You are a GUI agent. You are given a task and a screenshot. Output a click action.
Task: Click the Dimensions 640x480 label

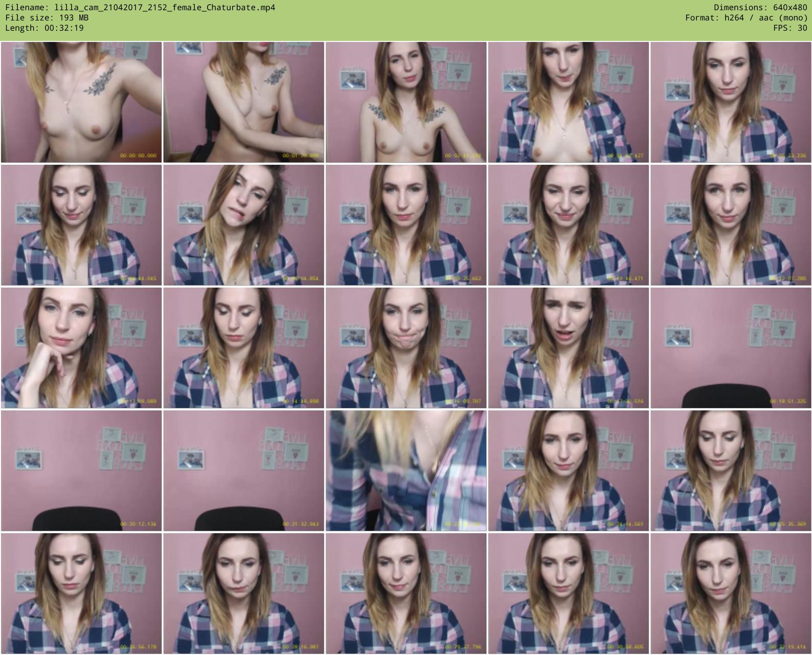(760, 8)
